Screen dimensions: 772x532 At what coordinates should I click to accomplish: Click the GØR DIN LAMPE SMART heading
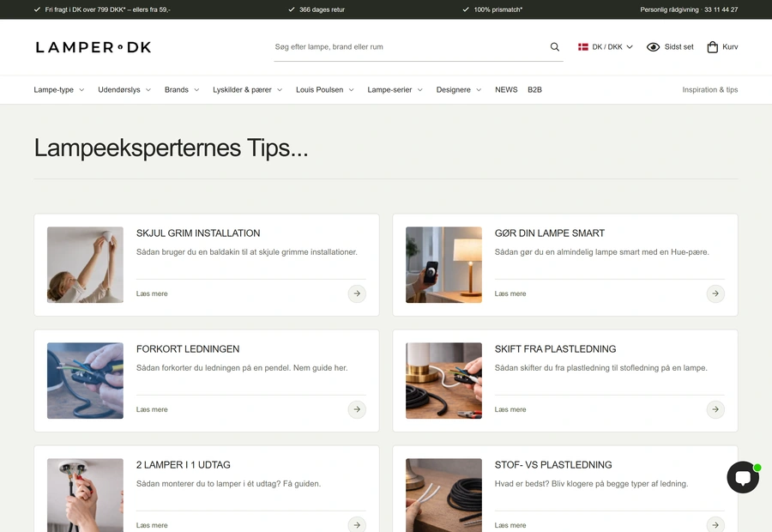coord(550,233)
